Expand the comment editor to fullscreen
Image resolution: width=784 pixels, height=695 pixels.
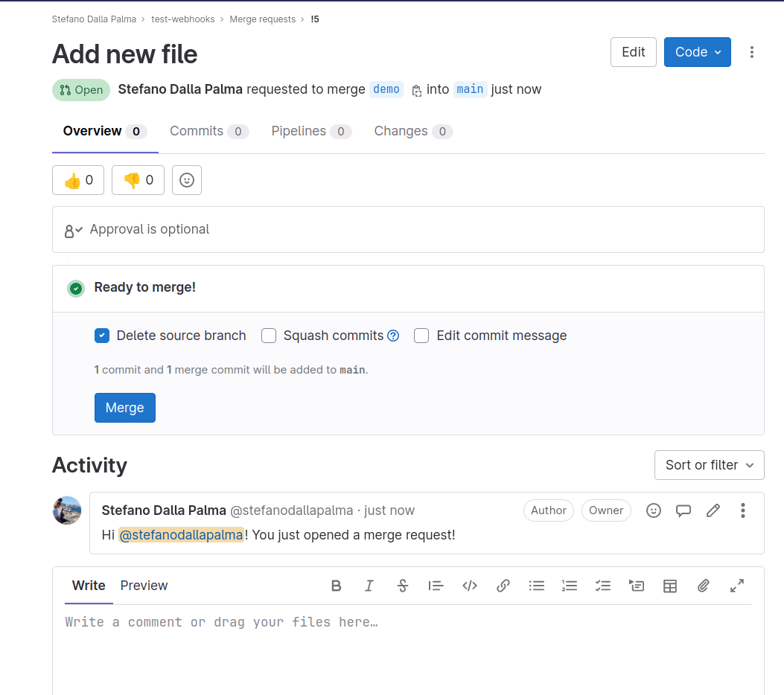click(736, 586)
